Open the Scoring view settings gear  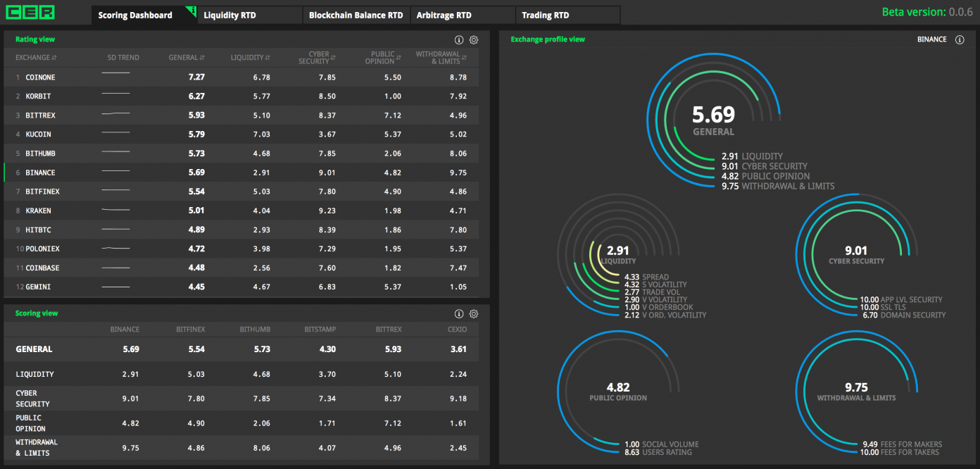pyautogui.click(x=474, y=314)
